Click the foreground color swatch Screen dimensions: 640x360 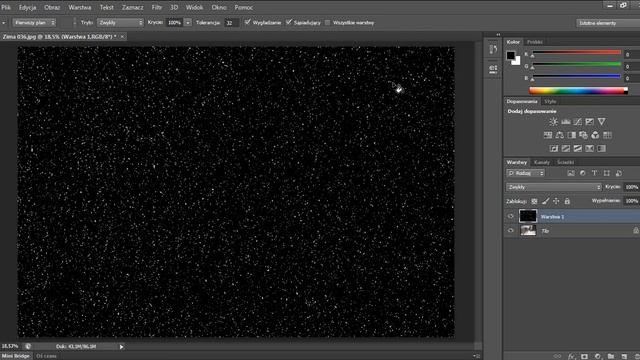(x=511, y=55)
